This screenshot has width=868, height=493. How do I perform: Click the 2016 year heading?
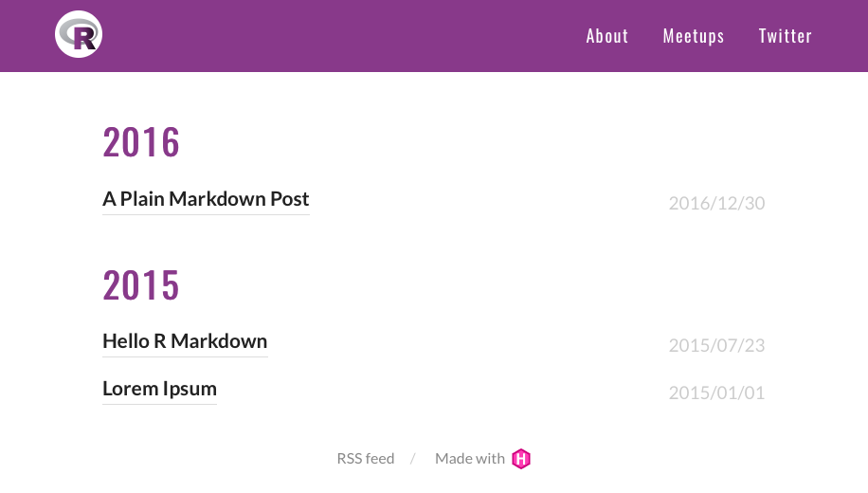coord(141,142)
